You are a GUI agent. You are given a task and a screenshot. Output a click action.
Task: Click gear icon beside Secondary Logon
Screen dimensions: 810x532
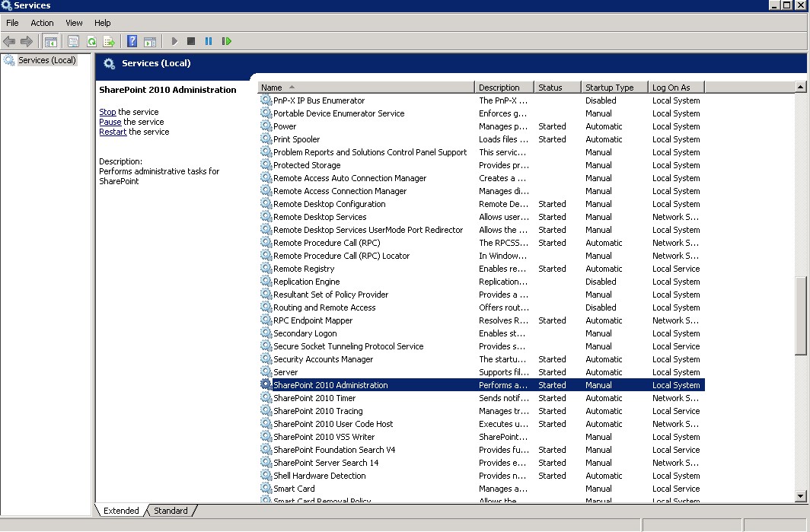[x=266, y=333]
